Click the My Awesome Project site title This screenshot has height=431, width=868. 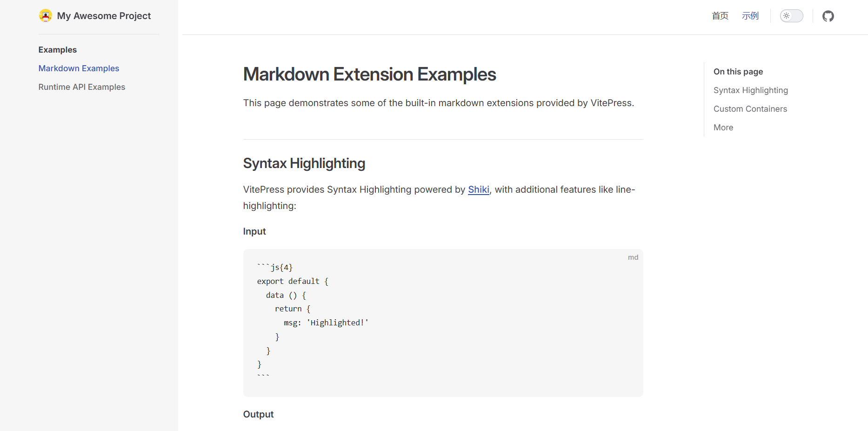tap(104, 16)
